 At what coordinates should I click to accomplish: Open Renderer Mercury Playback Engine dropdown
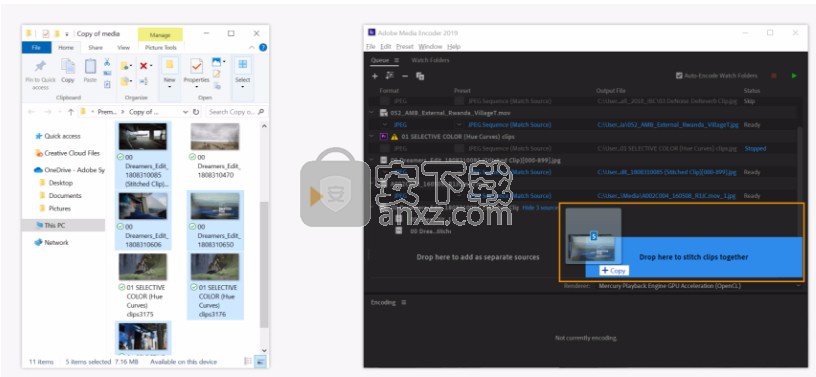click(x=698, y=286)
